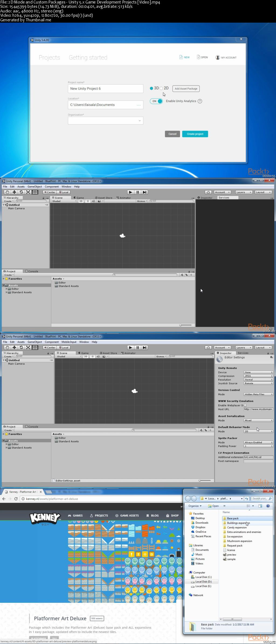The height and width of the screenshot is (644, 276).
Task: Click the Unity Analytics help question icon
Action: click(200, 101)
